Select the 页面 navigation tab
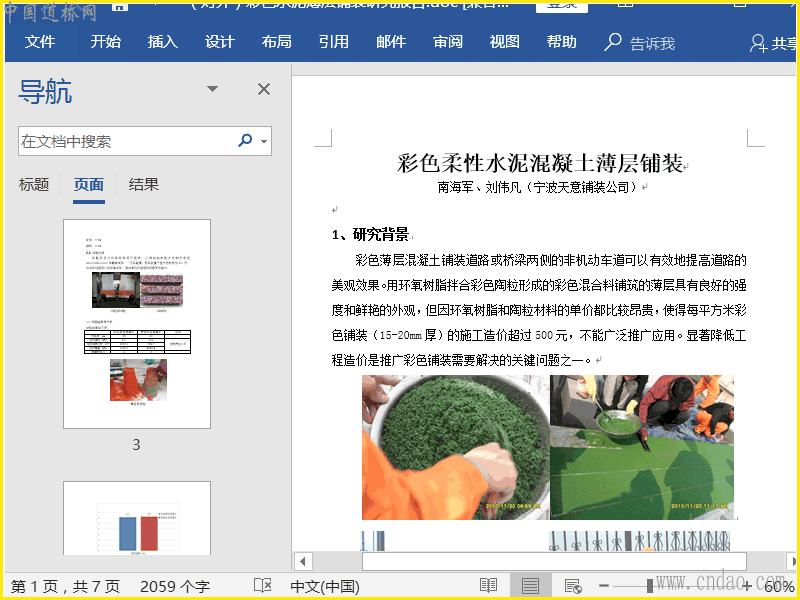 coord(89,185)
